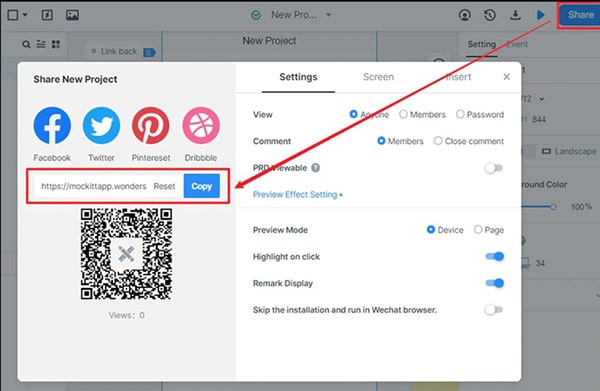Click the Link back screen item
Screen dimensions: 600x391
(119, 51)
